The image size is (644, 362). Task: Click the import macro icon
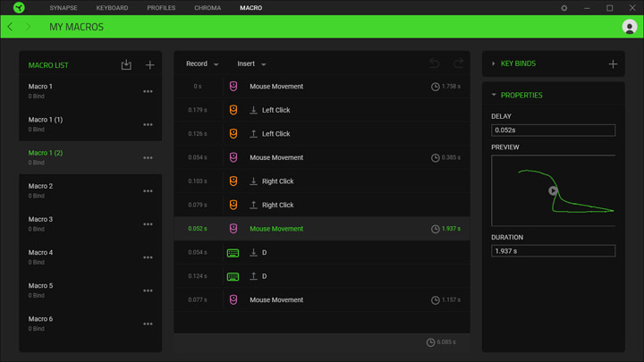pos(126,65)
